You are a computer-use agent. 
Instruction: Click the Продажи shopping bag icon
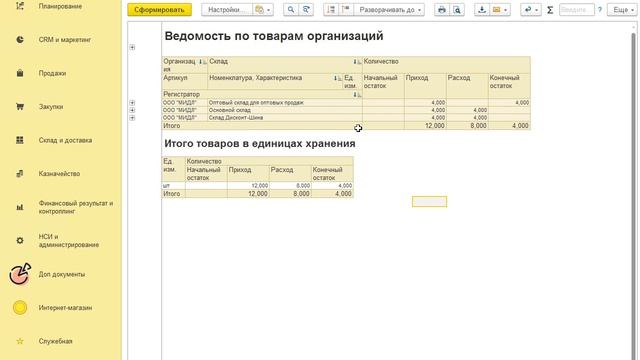20,73
